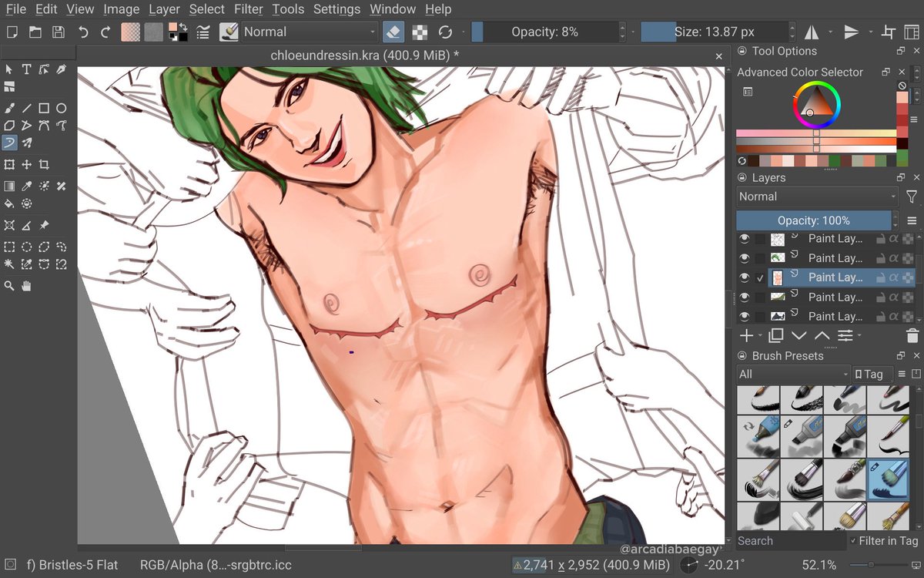Open the File menu
Screen dimensions: 924x578
15,9
